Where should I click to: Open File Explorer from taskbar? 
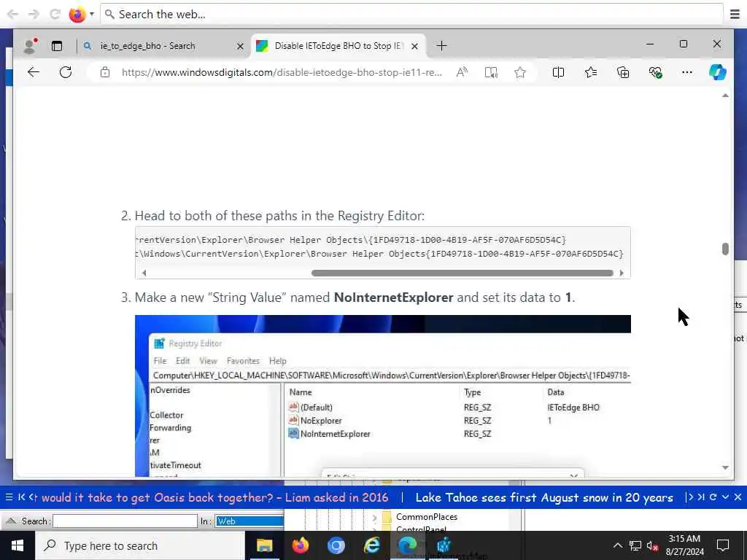coord(264,545)
